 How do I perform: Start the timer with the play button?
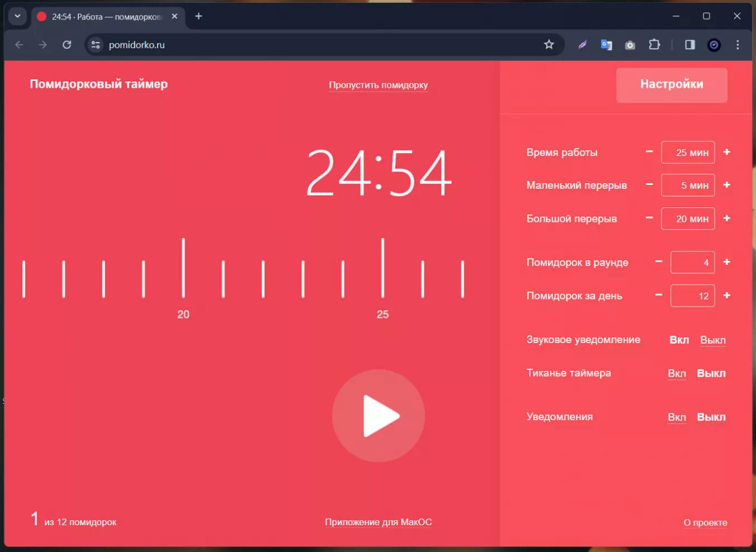379,416
